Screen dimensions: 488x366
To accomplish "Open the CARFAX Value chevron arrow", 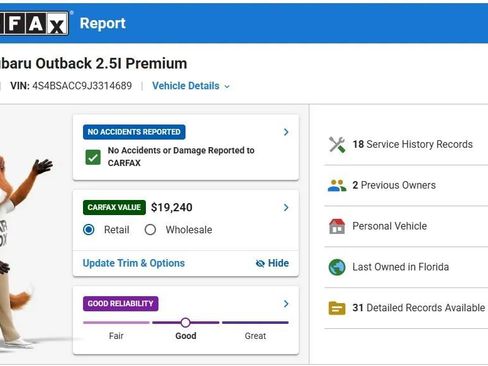I will point(286,208).
